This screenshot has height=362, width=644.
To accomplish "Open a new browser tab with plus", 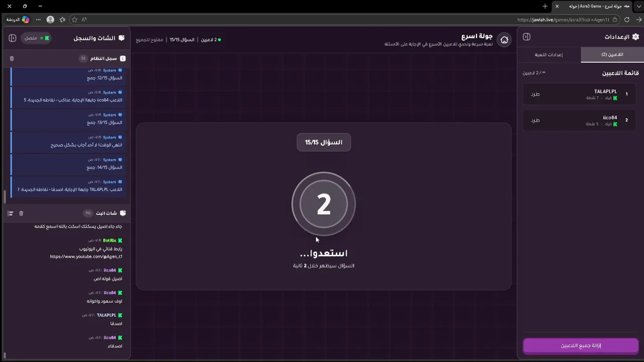I will 545,6.
